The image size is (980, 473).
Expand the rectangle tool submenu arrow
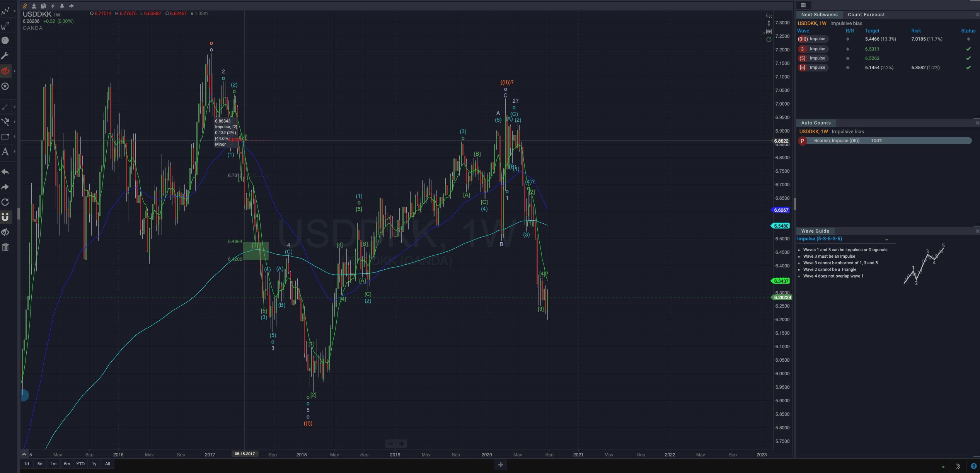click(15, 136)
